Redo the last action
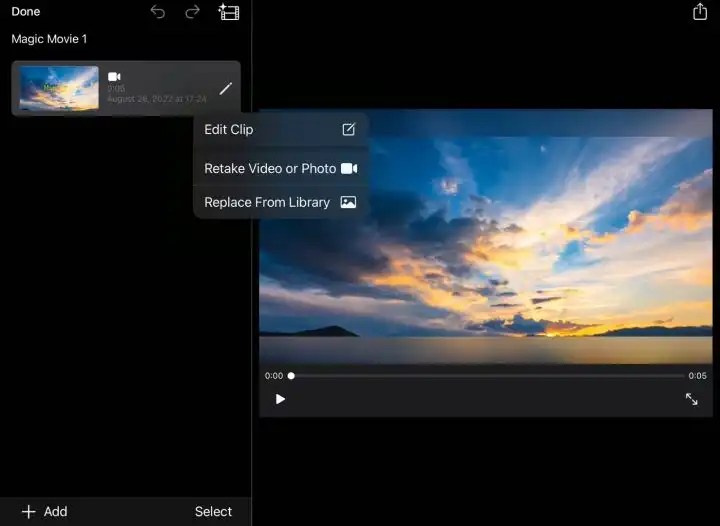Screen dimensions: 720x526 point(192,11)
